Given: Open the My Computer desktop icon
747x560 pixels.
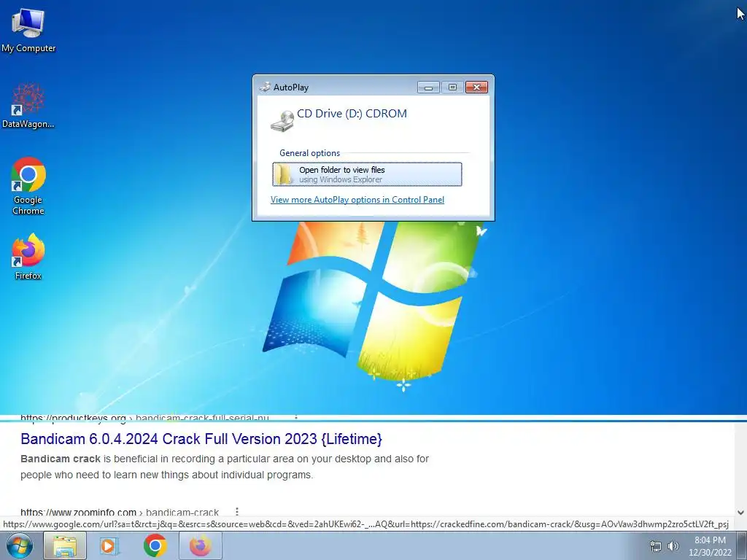Looking at the screenshot, I should tap(28, 29).
